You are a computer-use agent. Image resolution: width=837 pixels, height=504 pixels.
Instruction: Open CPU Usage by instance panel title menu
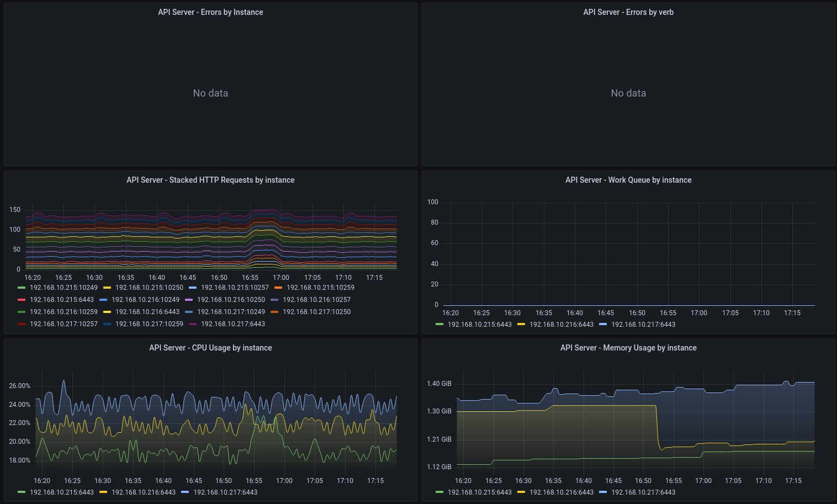(210, 348)
